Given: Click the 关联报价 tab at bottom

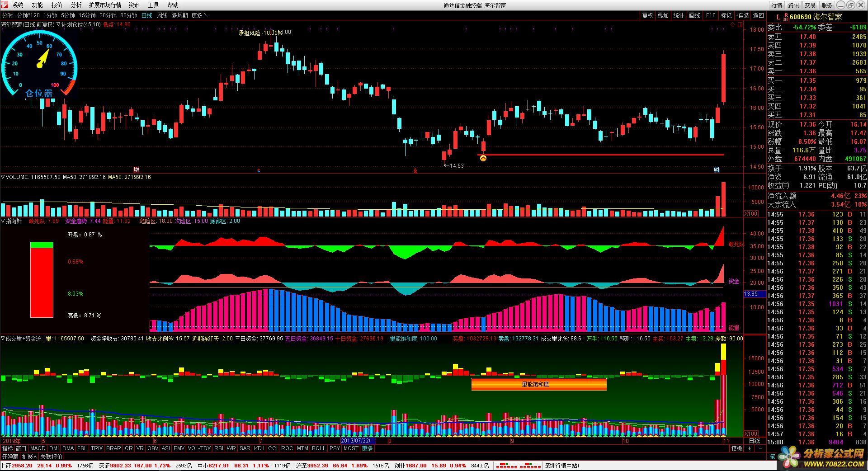Looking at the screenshot, I should pyautogui.click(x=51, y=457).
